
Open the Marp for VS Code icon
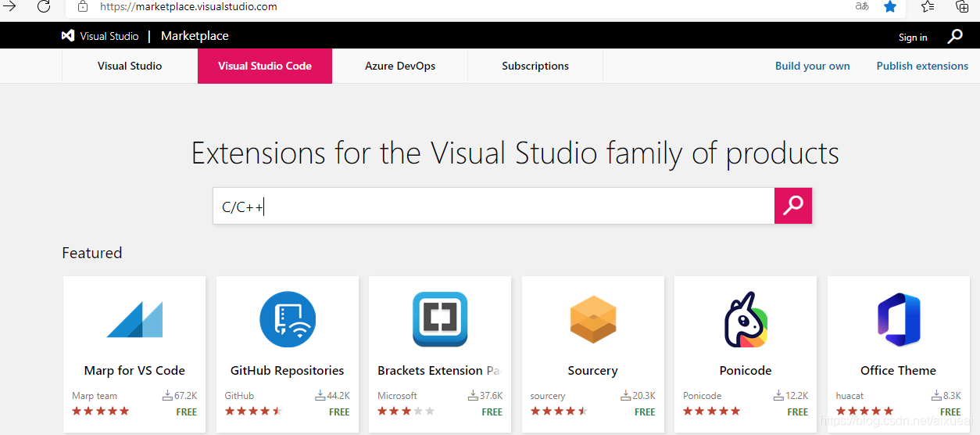pyautogui.click(x=134, y=319)
